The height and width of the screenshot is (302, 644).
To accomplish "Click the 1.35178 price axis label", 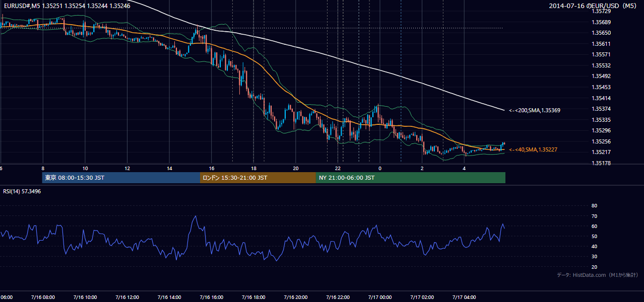I will tap(601, 163).
